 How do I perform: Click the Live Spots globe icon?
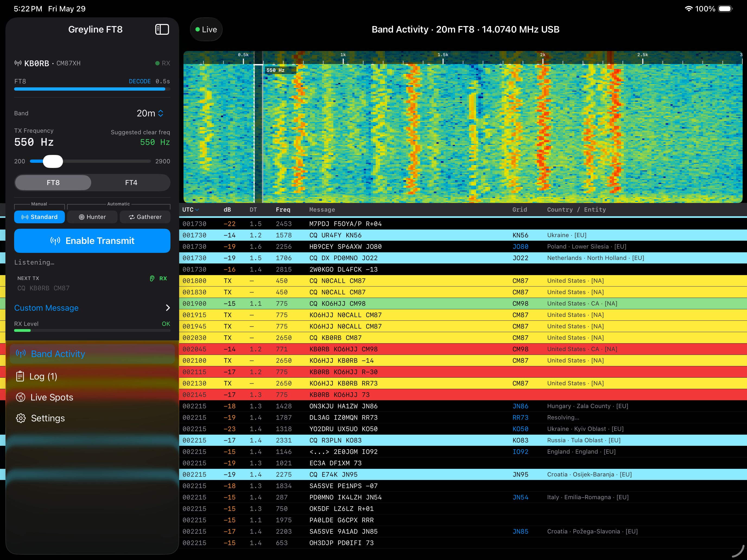[x=21, y=397]
